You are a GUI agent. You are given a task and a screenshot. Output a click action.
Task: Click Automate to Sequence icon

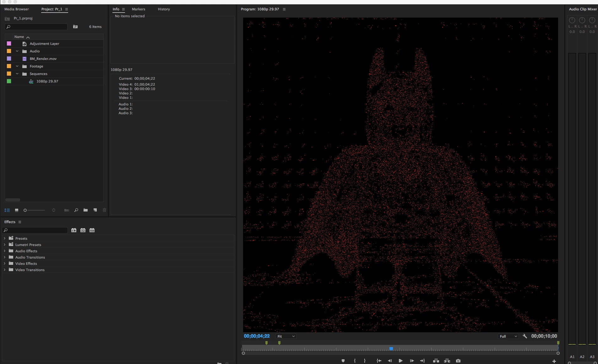click(67, 210)
